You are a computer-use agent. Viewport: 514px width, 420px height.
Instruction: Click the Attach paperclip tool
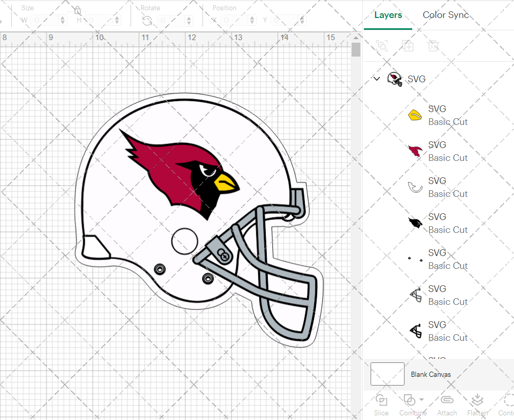click(447, 404)
